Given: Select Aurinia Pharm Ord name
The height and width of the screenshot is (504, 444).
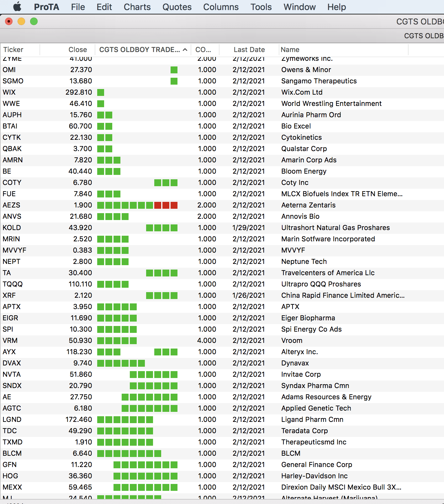Looking at the screenshot, I should point(311,115).
